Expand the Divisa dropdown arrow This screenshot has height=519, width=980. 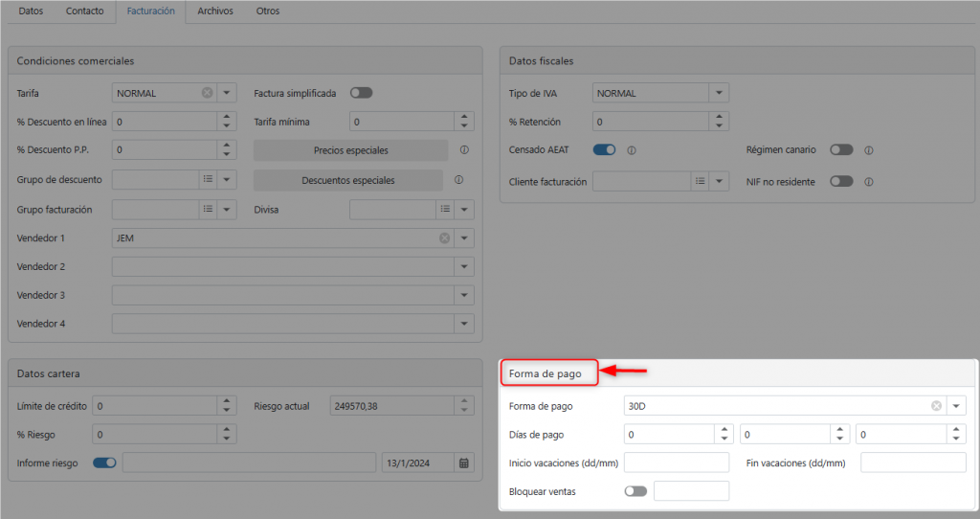click(464, 209)
